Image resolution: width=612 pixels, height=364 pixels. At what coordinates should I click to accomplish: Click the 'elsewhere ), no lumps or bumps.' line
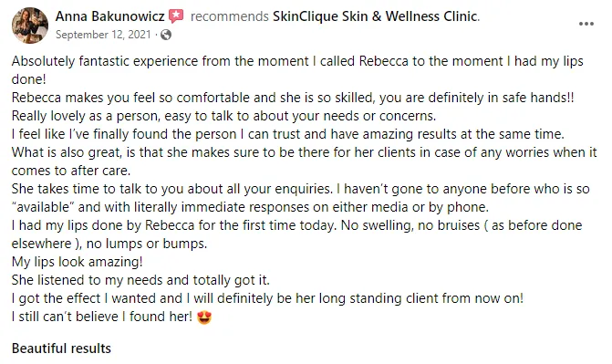tap(109, 244)
